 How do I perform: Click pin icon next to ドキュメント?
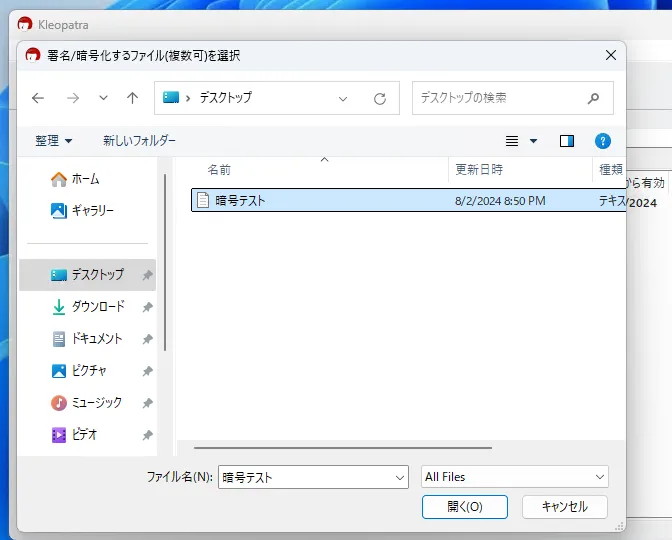147,339
